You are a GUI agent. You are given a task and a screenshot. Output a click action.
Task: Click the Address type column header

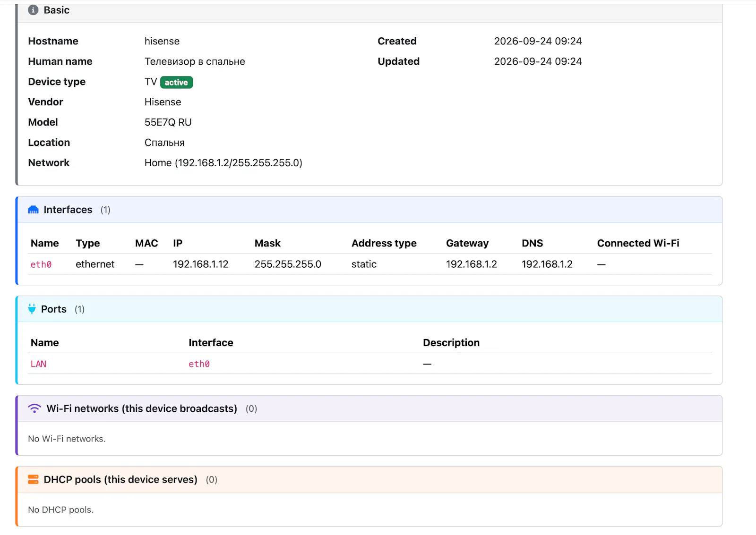tap(384, 243)
